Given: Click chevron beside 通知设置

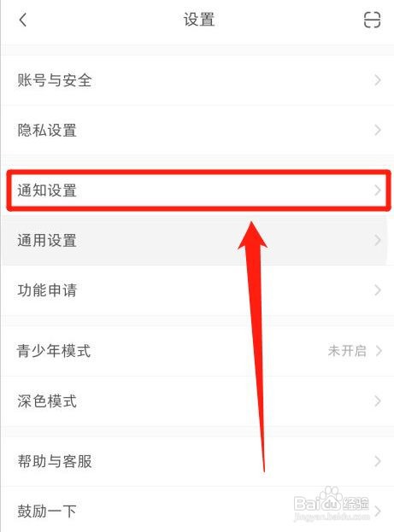Looking at the screenshot, I should (x=378, y=190).
